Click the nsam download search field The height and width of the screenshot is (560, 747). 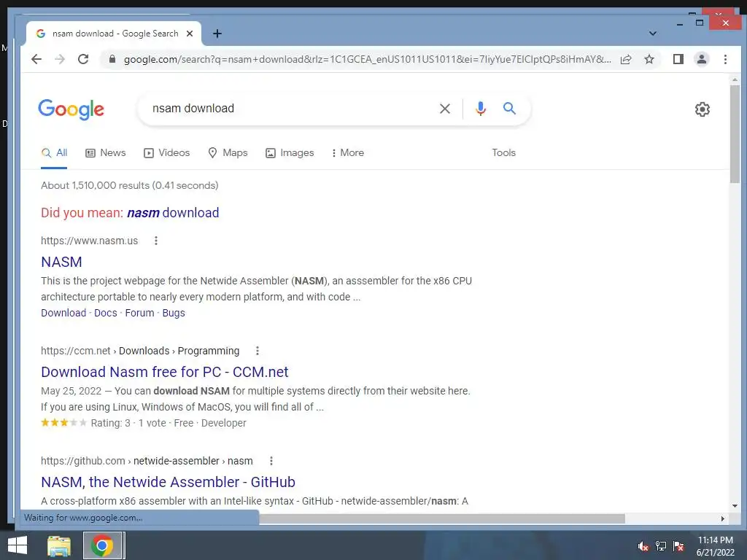pyautogui.click(x=290, y=109)
